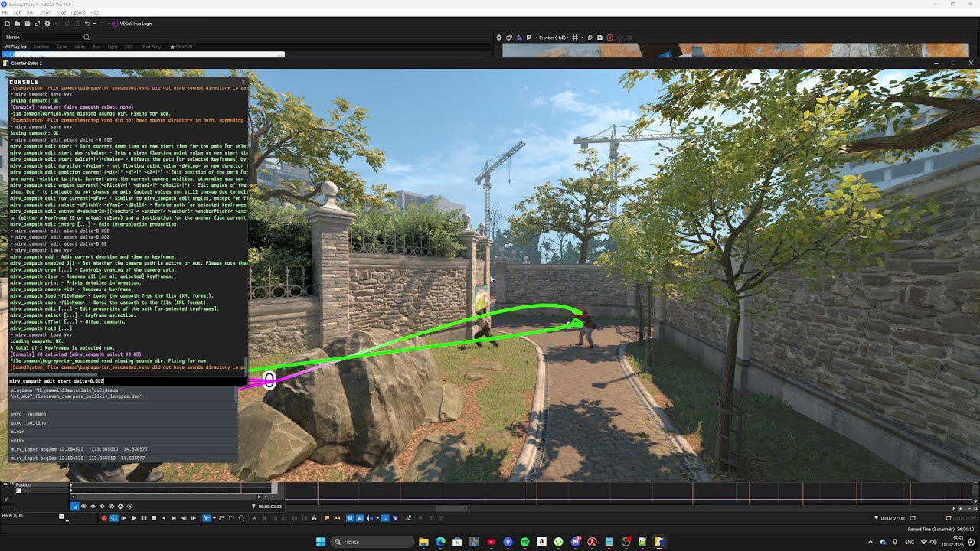
Task: Open the Help menu
Action: click(95, 13)
